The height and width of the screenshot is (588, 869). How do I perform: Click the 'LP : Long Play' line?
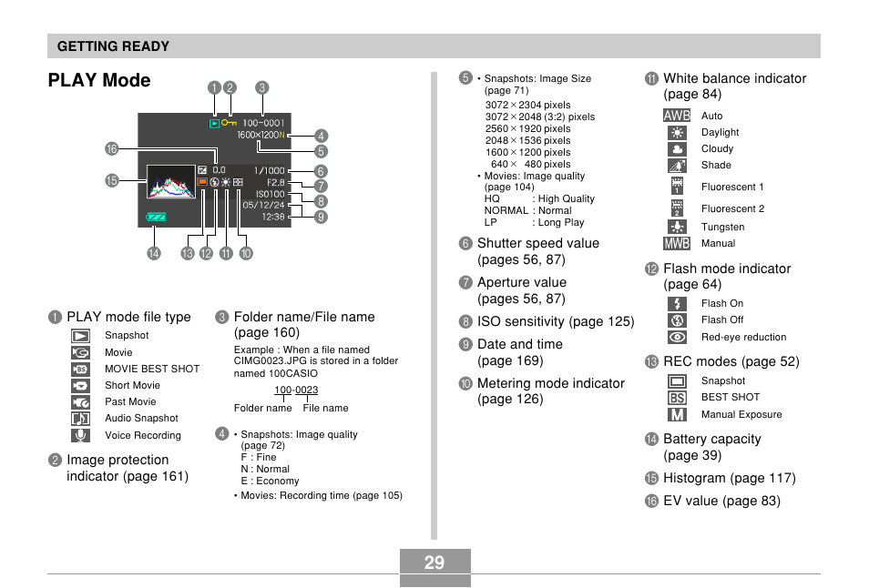[x=535, y=222]
